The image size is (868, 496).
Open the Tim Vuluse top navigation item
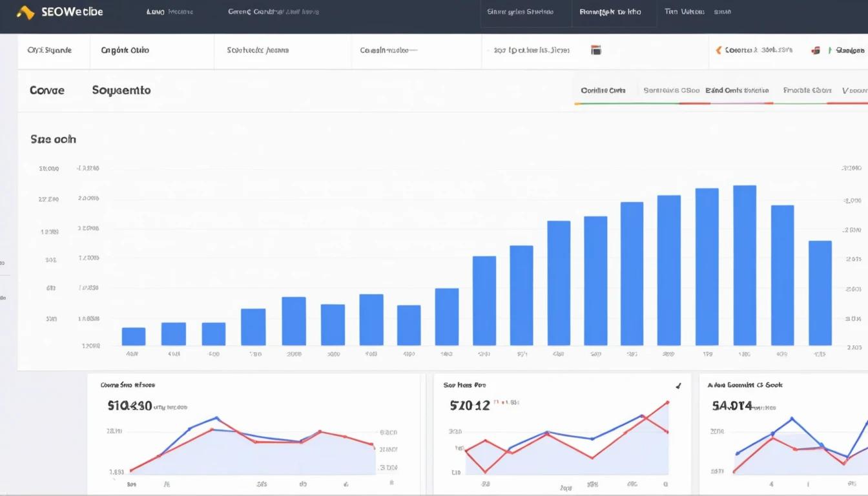(684, 12)
